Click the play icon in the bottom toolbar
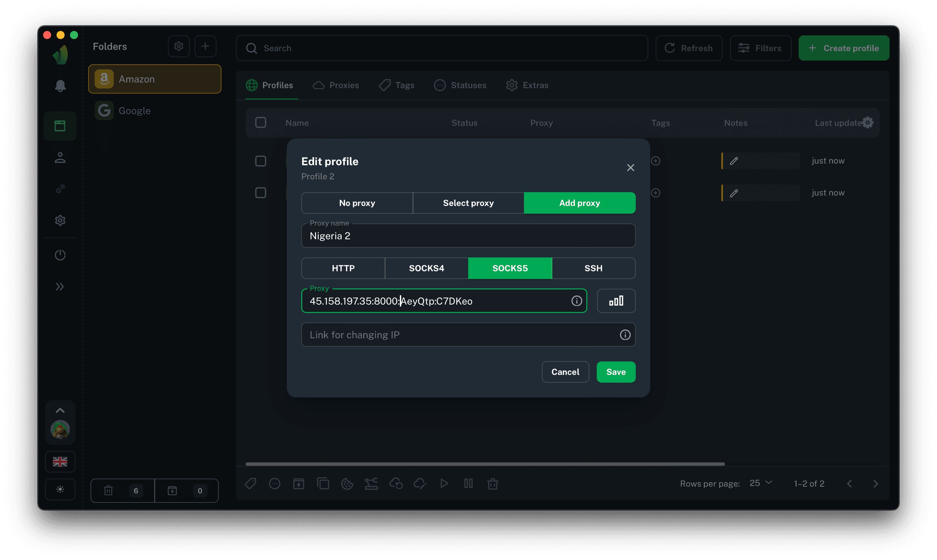This screenshot has height=560, width=937. 444,483
